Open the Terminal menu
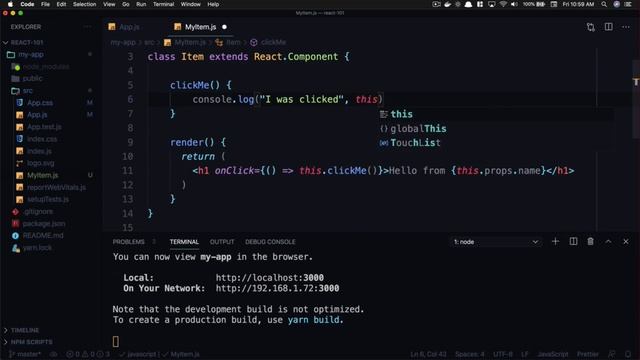 [164, 4]
